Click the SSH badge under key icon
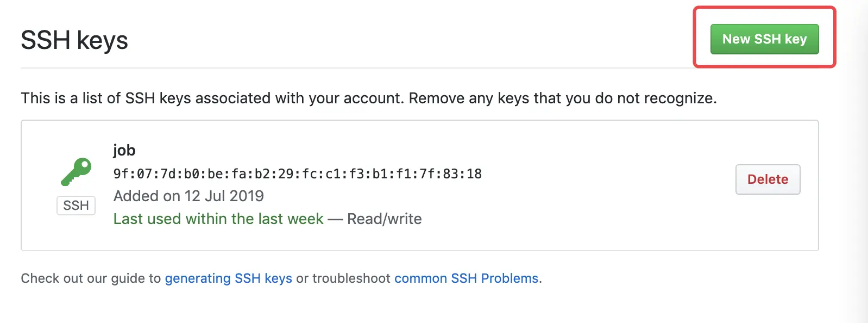The width and height of the screenshot is (868, 323). 76,206
